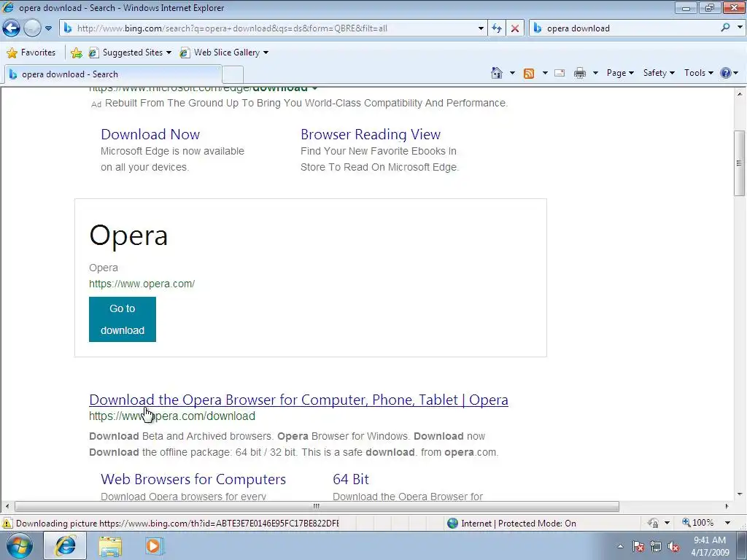This screenshot has height=560, width=747.
Task: Click 'Internet | Protected Mode: On' status text
Action: [519, 524]
